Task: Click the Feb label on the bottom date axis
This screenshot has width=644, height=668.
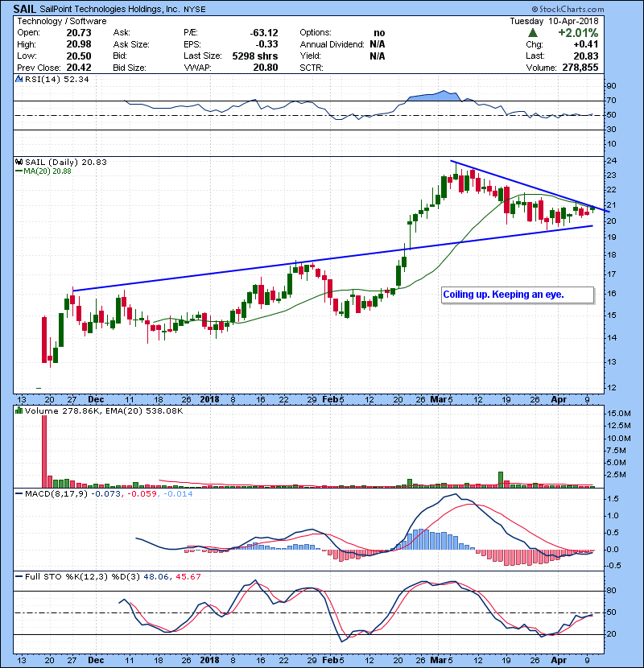Action: tap(330, 660)
